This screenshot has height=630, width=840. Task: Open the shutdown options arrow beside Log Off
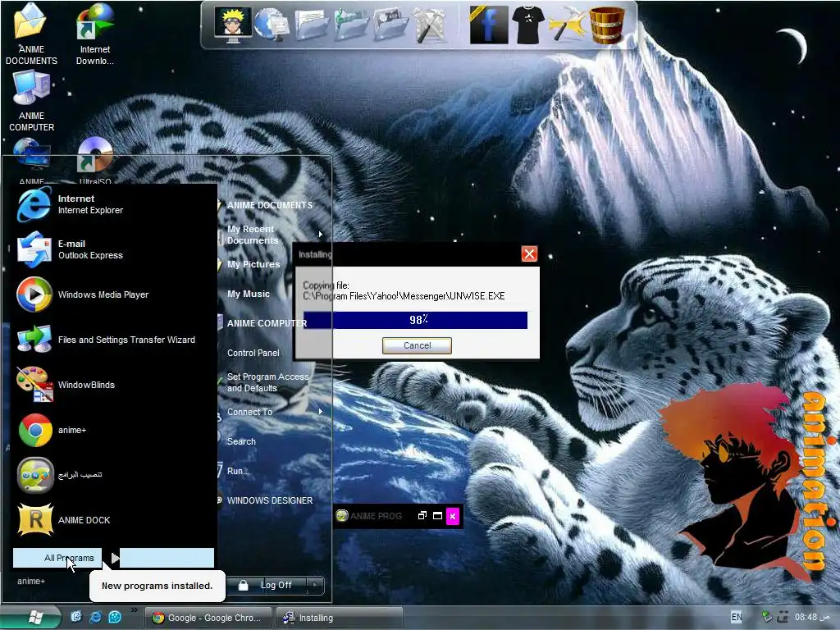[x=315, y=585]
